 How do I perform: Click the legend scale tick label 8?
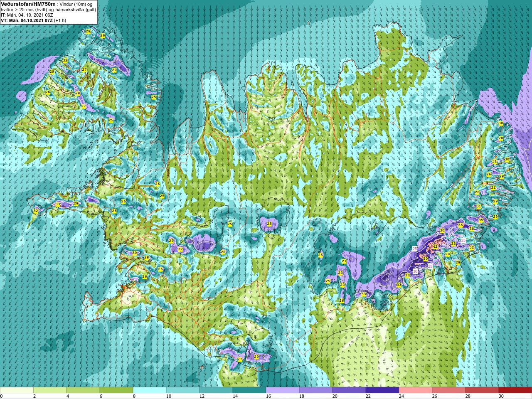point(134,396)
